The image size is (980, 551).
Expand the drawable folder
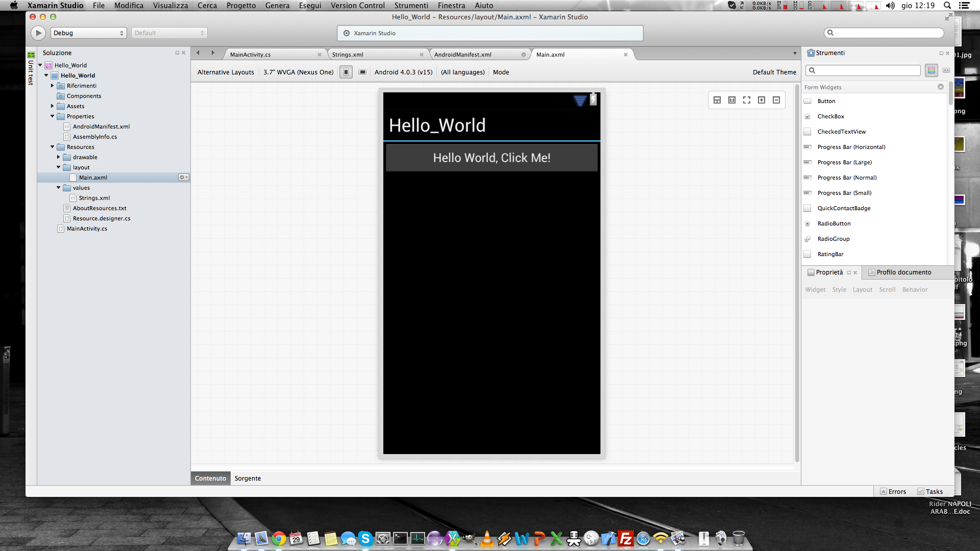click(59, 157)
